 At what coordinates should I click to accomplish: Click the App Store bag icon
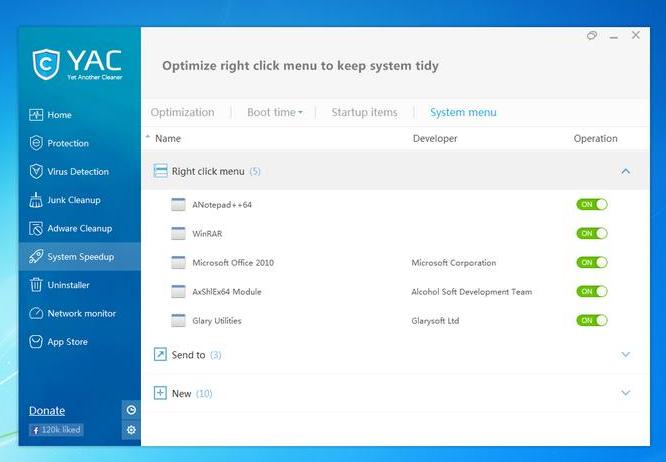click(36, 342)
